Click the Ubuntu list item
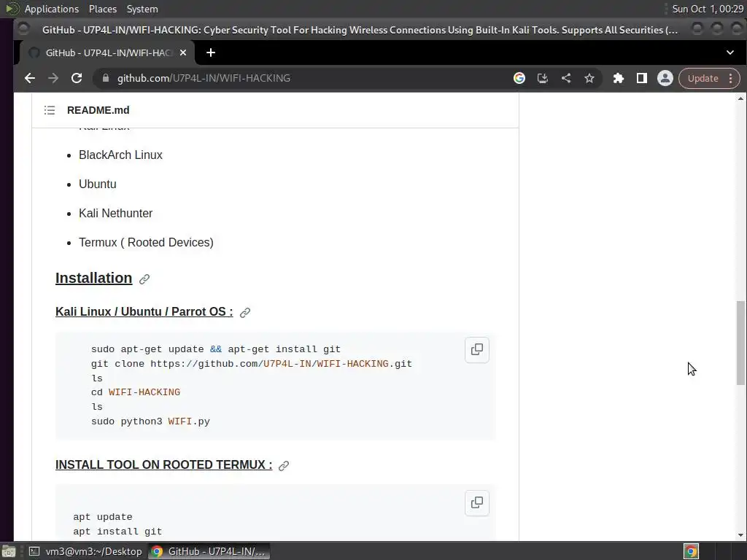 coord(98,184)
